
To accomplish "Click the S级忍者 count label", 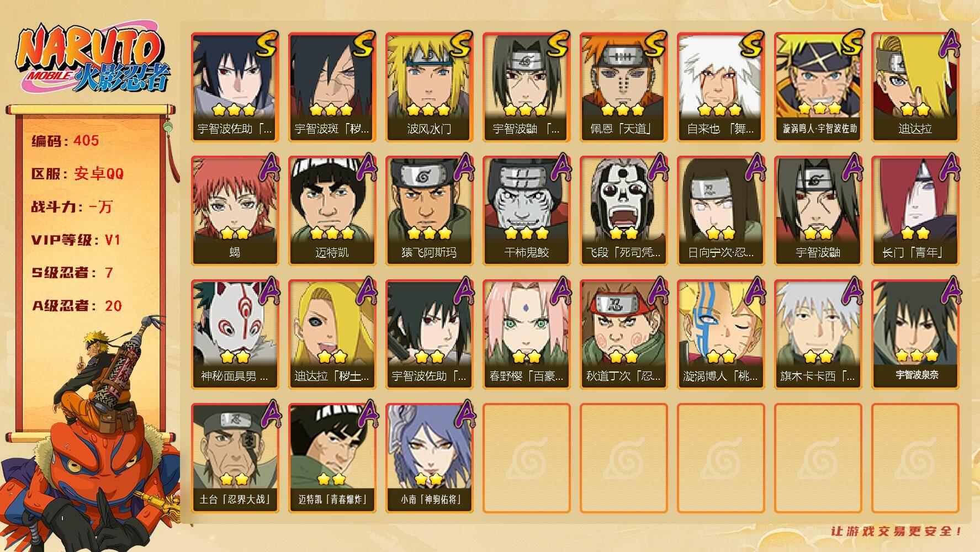I will (x=72, y=273).
